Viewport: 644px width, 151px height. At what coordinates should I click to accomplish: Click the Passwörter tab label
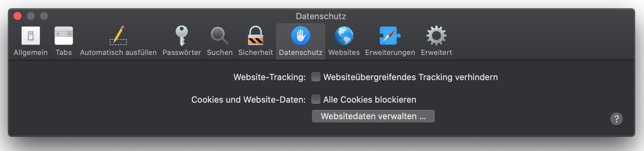(181, 53)
